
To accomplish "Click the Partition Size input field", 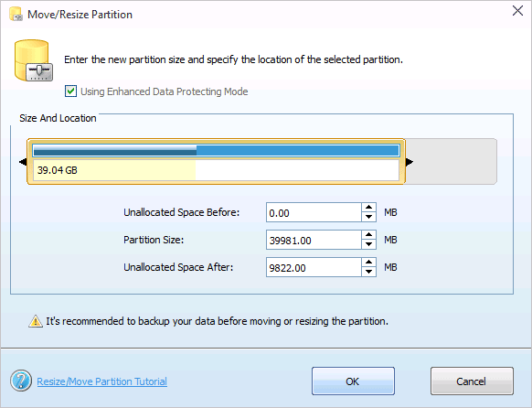I will [x=314, y=240].
